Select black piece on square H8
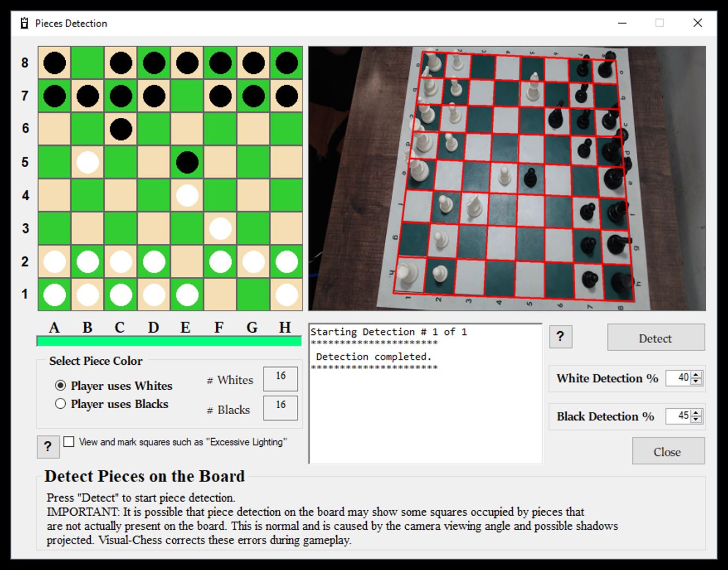The width and height of the screenshot is (728, 570). point(286,63)
